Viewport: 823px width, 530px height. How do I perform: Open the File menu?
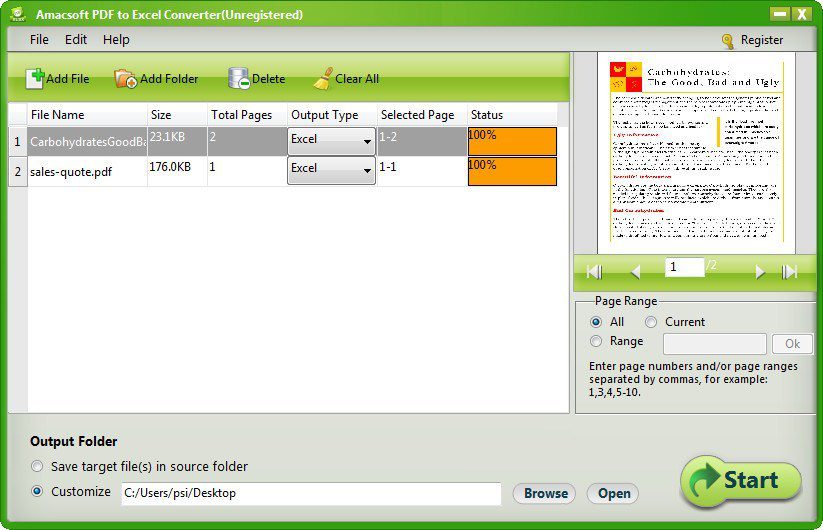coord(39,40)
